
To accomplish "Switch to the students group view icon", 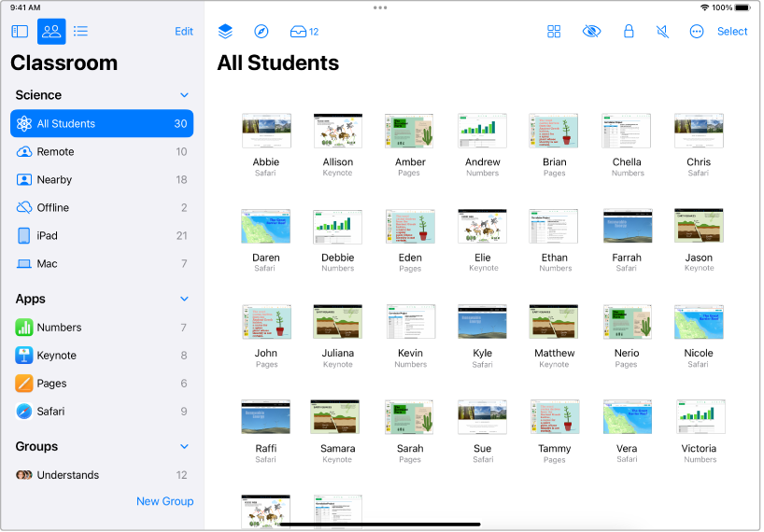I will (51, 32).
